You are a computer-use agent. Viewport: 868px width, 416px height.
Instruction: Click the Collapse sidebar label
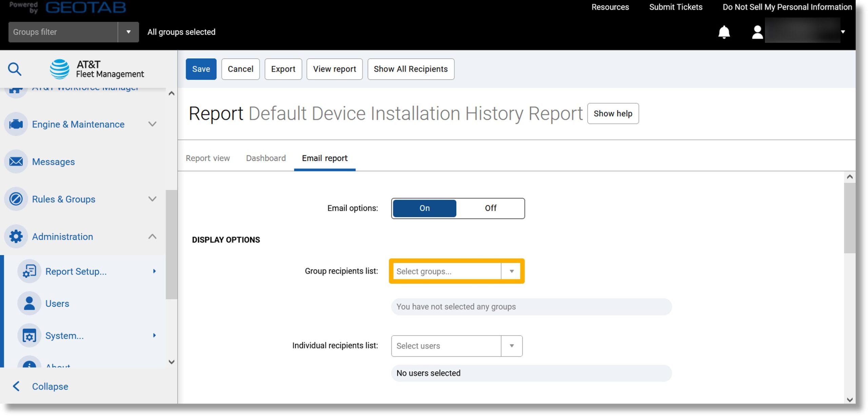[50, 386]
